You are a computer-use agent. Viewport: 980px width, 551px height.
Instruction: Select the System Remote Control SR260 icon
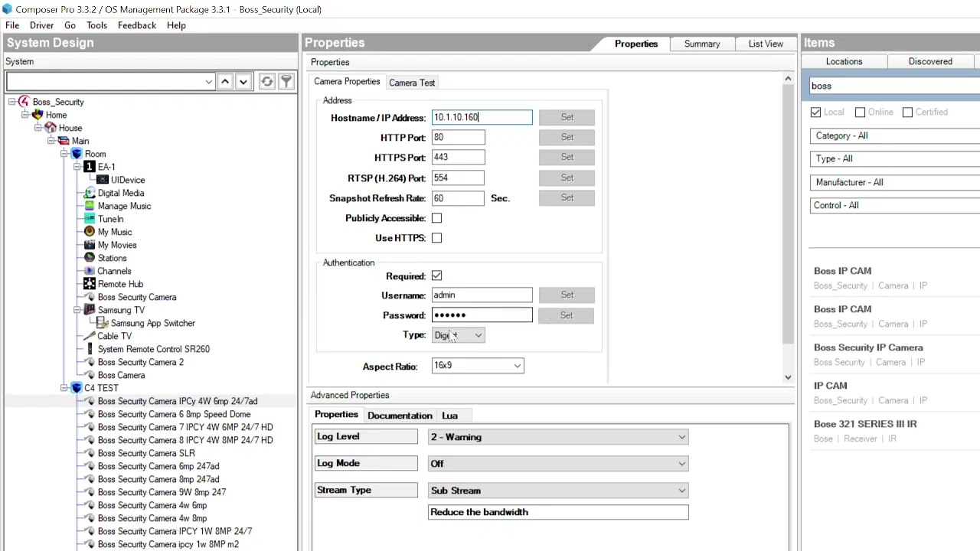(x=90, y=349)
